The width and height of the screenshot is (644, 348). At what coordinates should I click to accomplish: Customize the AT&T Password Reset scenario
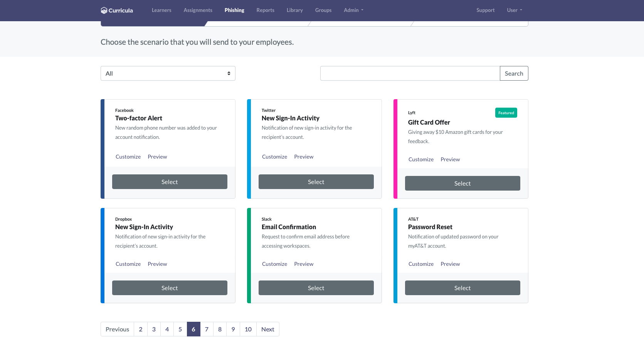(421, 264)
